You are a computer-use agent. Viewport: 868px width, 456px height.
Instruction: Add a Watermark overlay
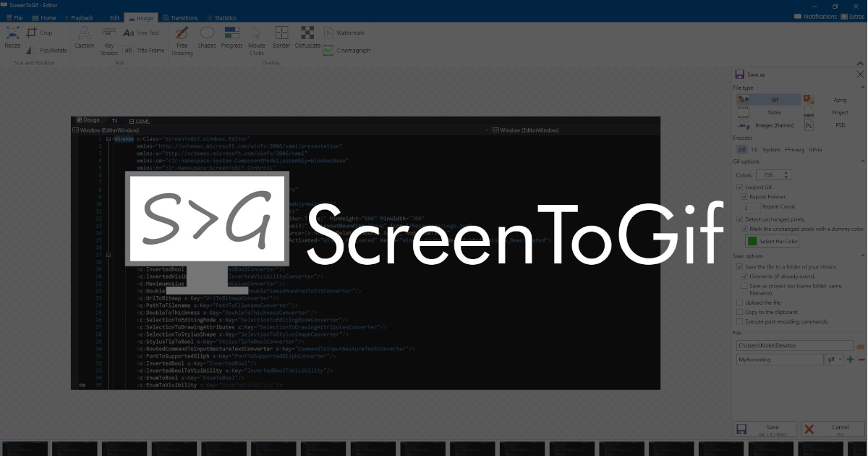pyautogui.click(x=344, y=33)
